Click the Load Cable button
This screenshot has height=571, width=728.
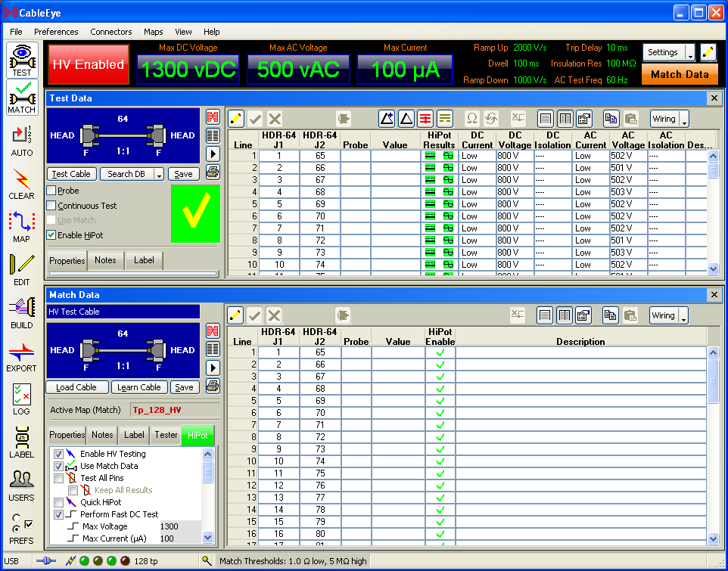pos(76,387)
